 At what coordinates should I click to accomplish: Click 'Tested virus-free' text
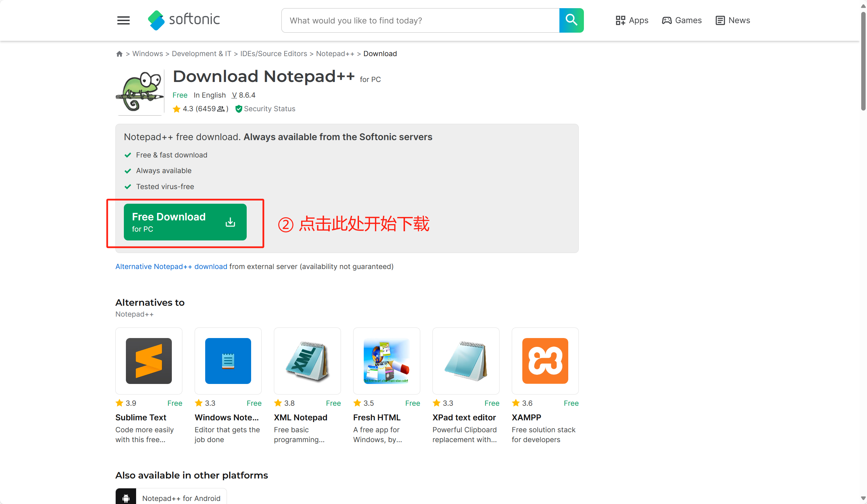[x=165, y=186]
